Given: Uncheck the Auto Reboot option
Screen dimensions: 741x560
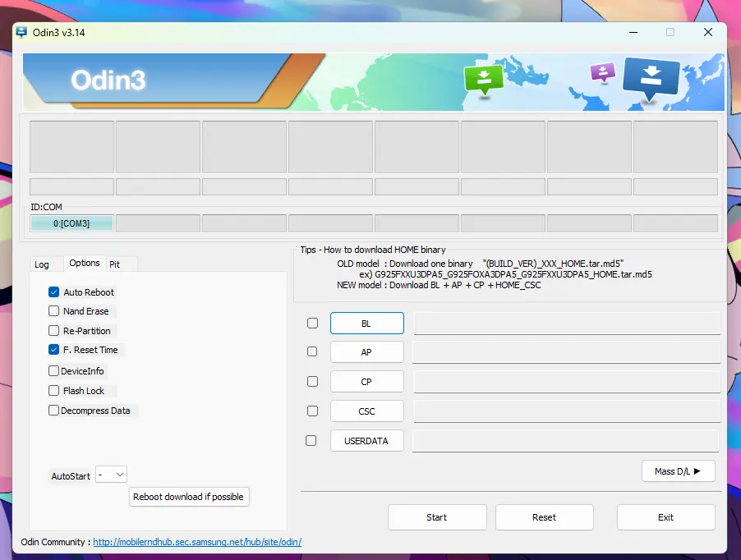Looking at the screenshot, I should tap(54, 291).
